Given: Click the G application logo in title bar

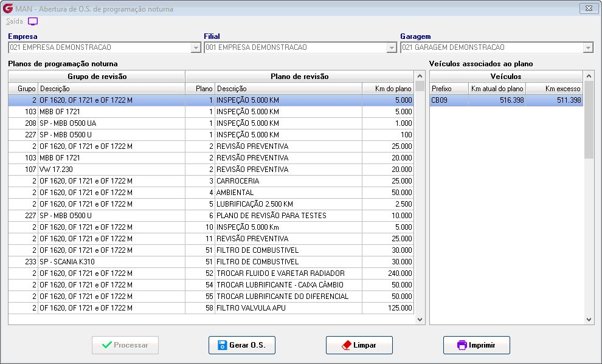Looking at the screenshot, I should click(8, 8).
